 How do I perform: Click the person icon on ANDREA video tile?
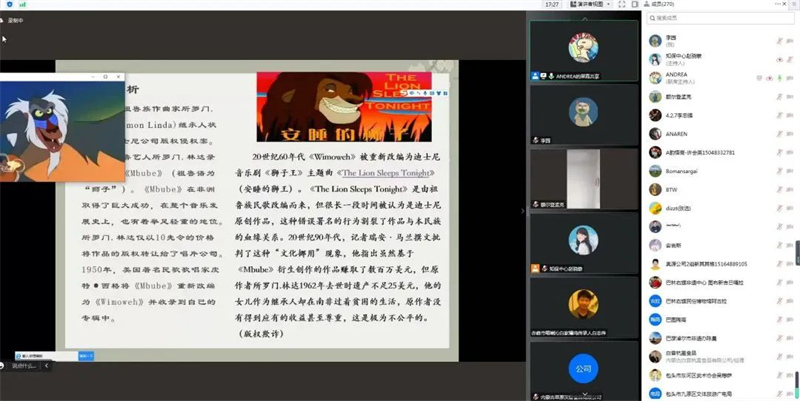pyautogui.click(x=535, y=76)
